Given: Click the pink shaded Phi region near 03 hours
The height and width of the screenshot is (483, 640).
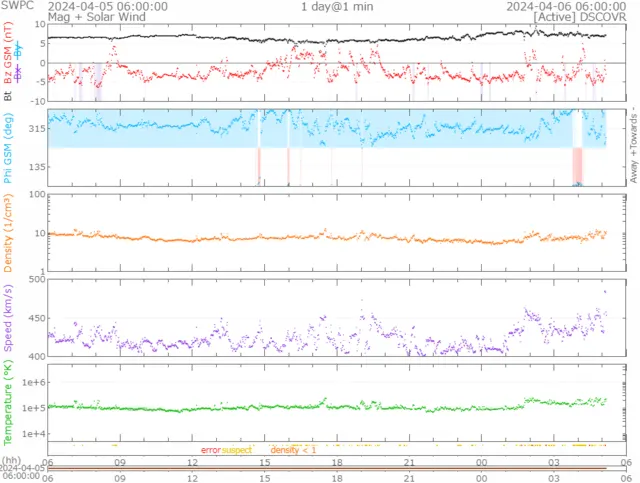Looking at the screenshot, I should (577, 164).
